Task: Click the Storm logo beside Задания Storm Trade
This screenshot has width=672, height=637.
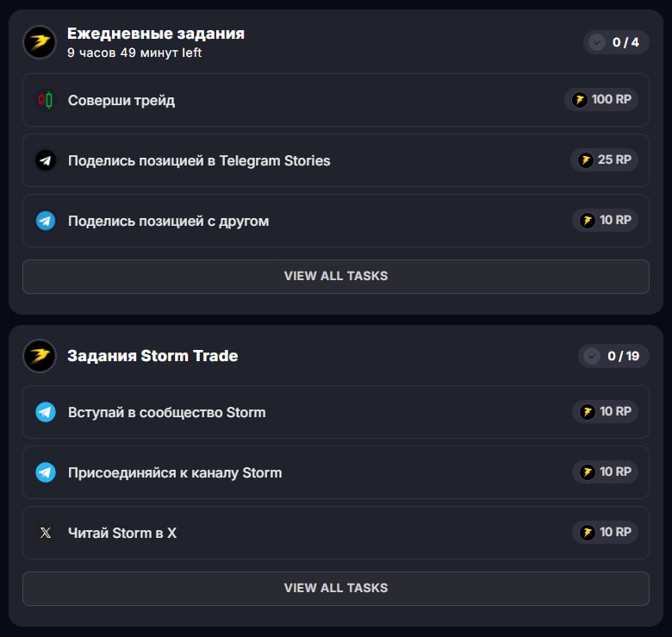Action: point(40,356)
